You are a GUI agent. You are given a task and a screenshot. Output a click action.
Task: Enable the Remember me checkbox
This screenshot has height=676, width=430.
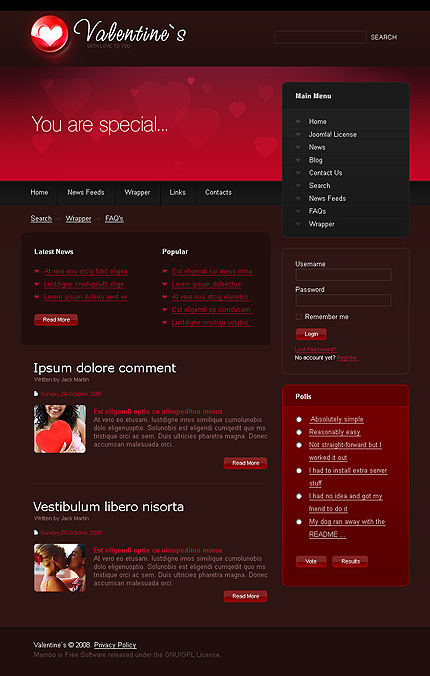click(x=298, y=317)
